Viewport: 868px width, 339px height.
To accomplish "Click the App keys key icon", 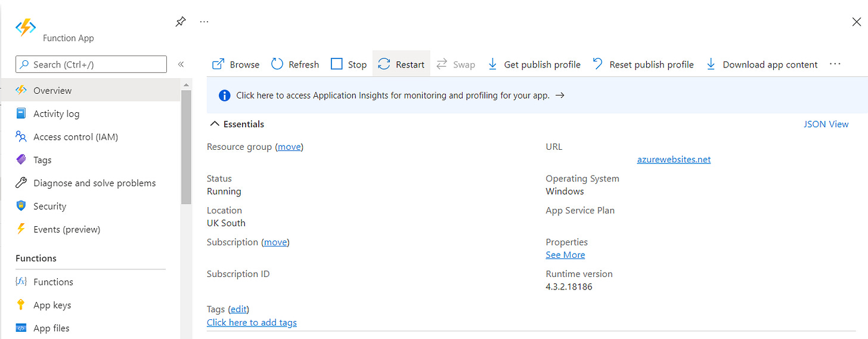I will coord(21,305).
